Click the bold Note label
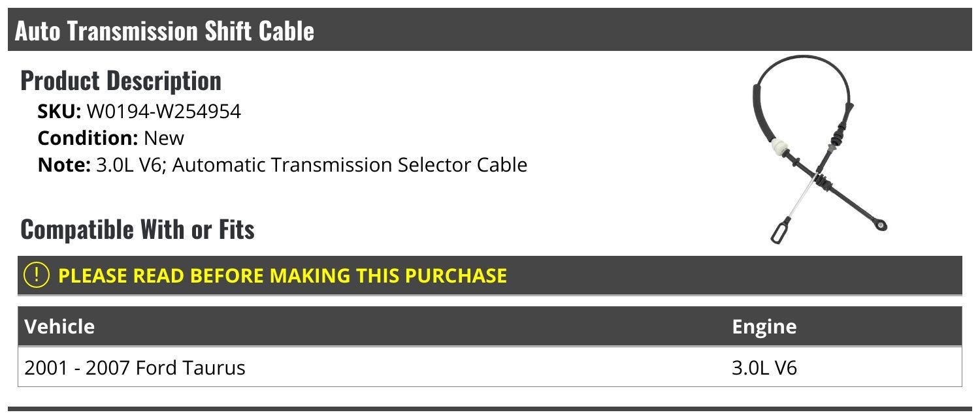This screenshot has height=419, width=980. 63,164
